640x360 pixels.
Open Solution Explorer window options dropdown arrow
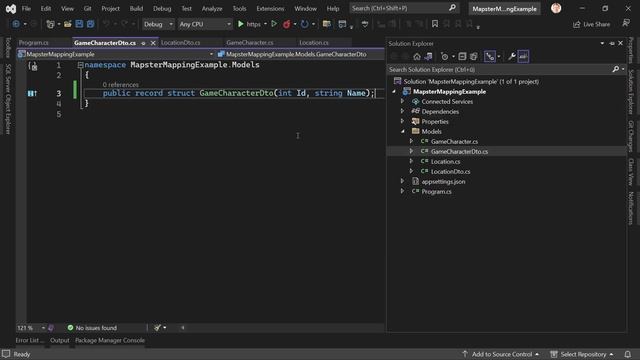602,43
